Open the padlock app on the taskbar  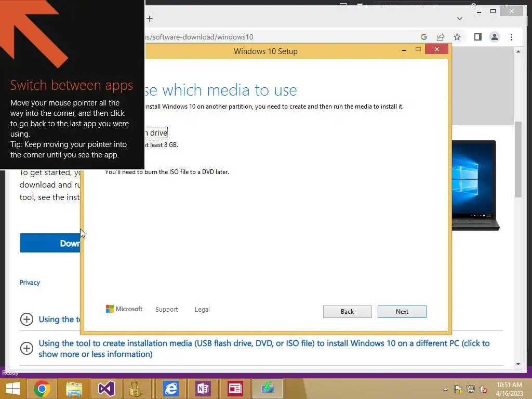pyautogui.click(x=135, y=389)
